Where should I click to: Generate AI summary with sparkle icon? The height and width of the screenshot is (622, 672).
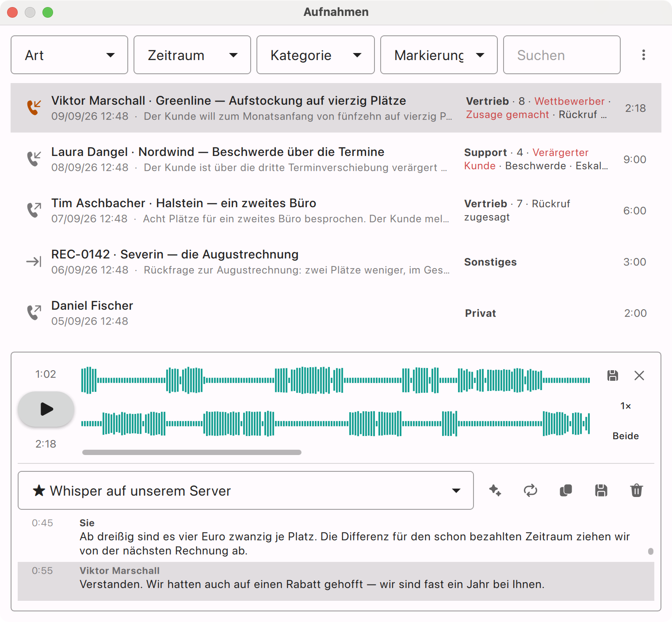[x=495, y=490]
